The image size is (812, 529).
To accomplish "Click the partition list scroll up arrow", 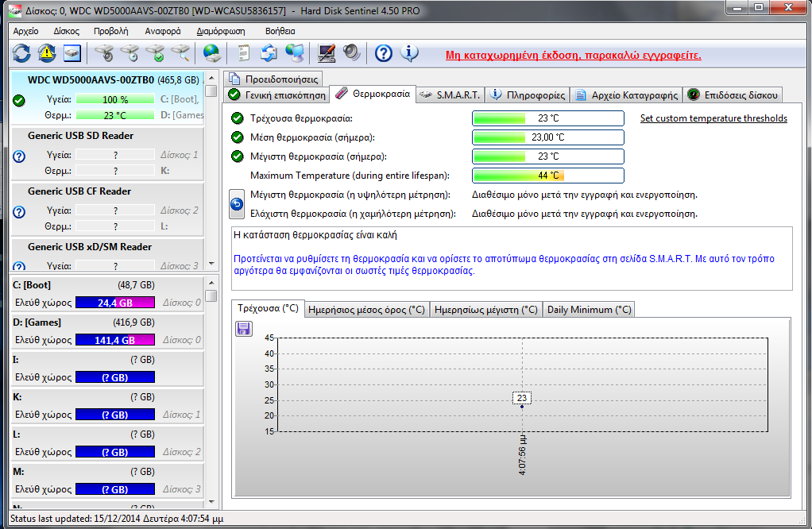I will click(x=211, y=283).
